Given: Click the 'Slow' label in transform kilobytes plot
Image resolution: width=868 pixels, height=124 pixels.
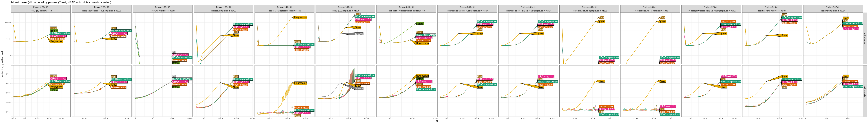Looking at the screenshot, I should pos(784,35).
